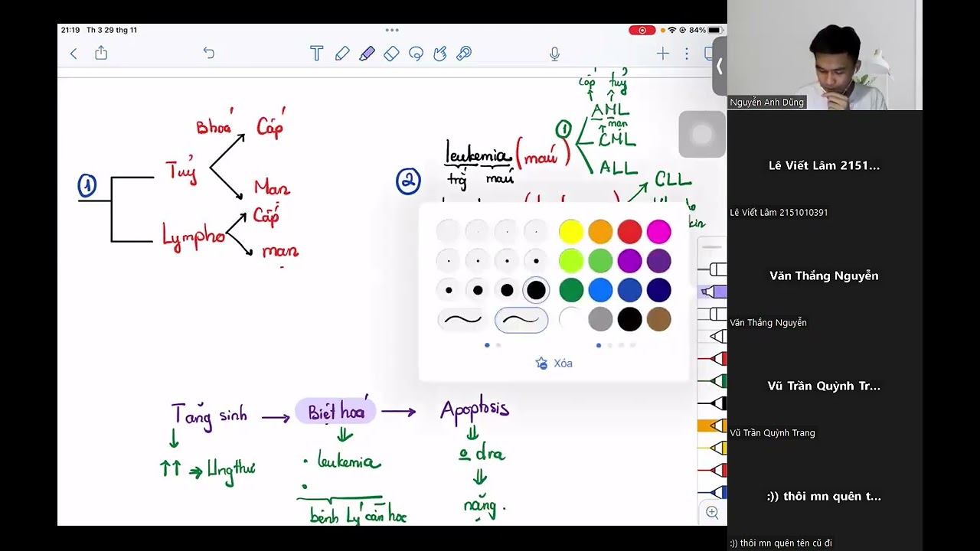Select the Pen tool icon
Image resolution: width=980 pixels, height=551 pixels.
[342, 54]
